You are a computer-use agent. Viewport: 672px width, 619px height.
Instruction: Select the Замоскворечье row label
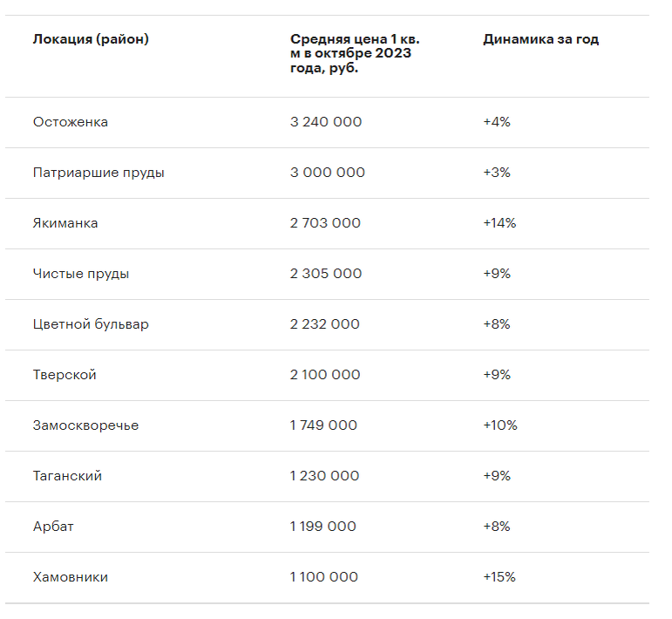coord(85,425)
